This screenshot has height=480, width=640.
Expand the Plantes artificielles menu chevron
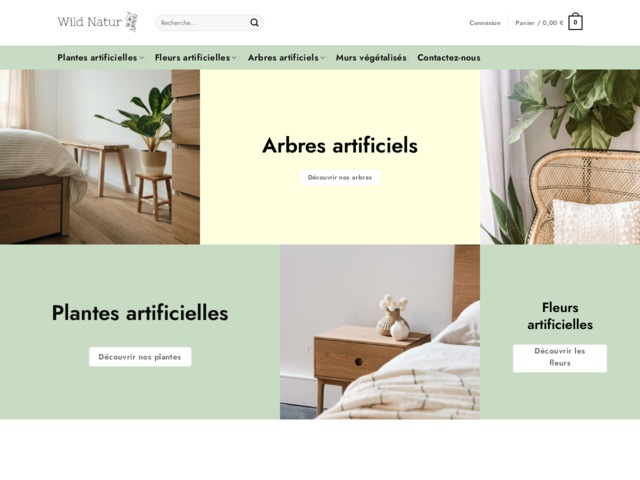pos(142,58)
